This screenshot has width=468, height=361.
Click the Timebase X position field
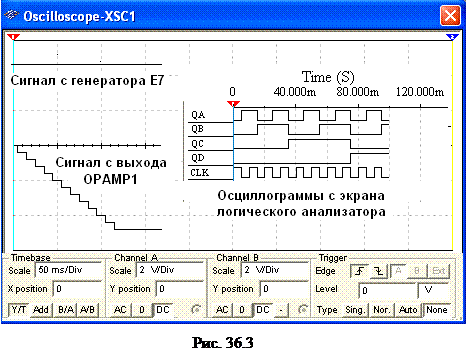(x=77, y=289)
